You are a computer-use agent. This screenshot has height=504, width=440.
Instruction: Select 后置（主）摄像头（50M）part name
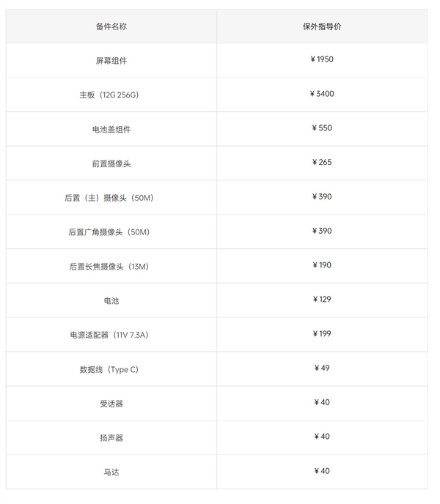pos(111,198)
